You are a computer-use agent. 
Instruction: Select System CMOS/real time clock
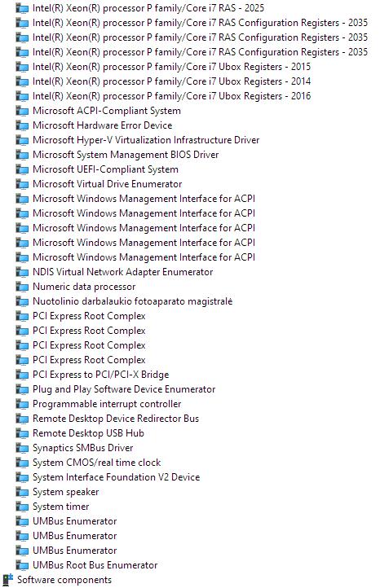(96, 463)
